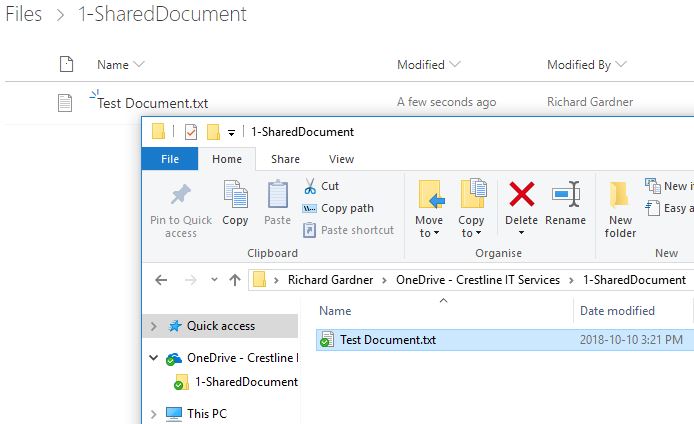The image size is (694, 424).
Task: Click the Copy icon in Clipboard group
Action: (235, 197)
